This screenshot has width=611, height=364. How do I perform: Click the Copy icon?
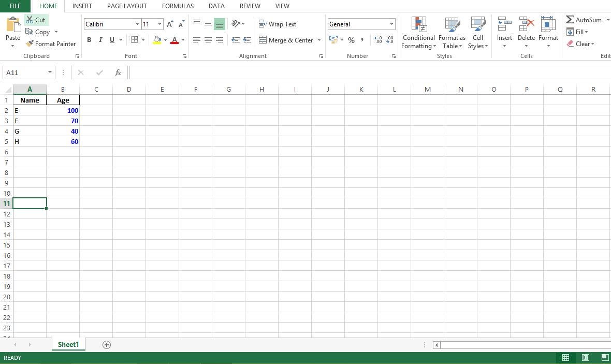pyautogui.click(x=29, y=32)
